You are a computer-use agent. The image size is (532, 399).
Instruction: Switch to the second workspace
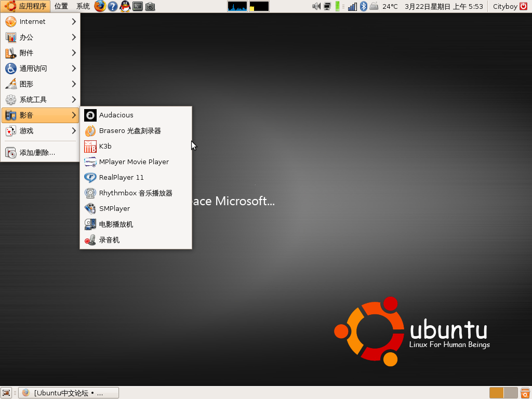pyautogui.click(x=511, y=393)
